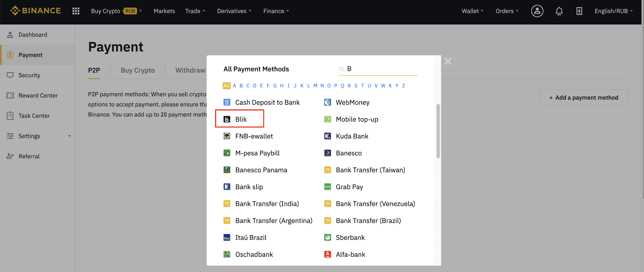Close the All Payment Methods dialog
This screenshot has width=644, height=272.
(x=448, y=61)
